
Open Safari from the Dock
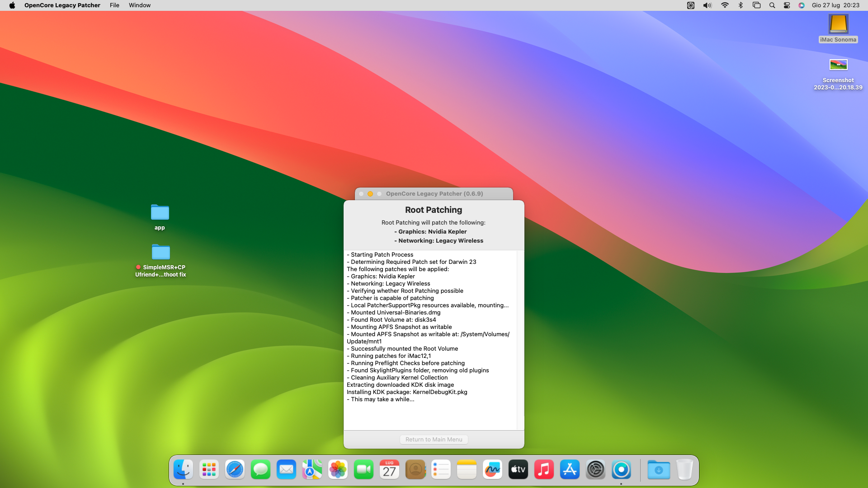pos(235,470)
